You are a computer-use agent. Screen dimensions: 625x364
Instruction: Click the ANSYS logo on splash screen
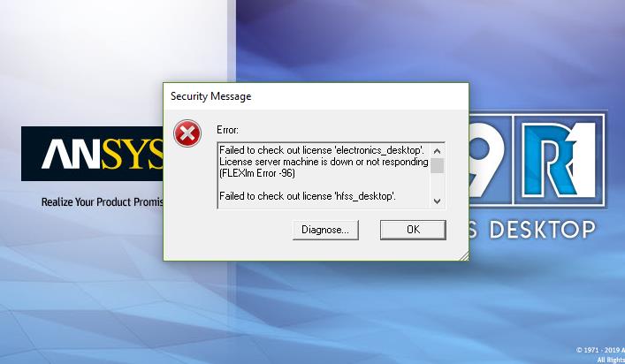click(93, 154)
